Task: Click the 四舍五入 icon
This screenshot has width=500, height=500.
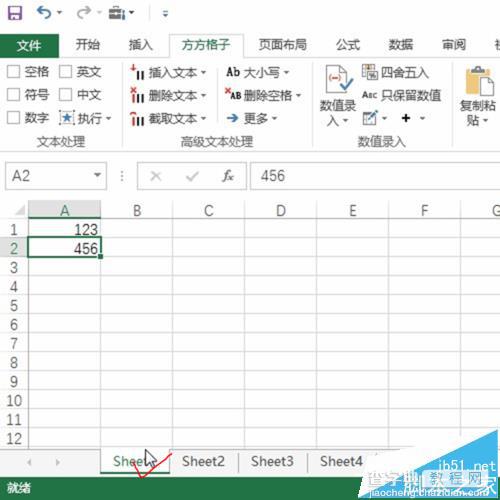Action: [369, 72]
